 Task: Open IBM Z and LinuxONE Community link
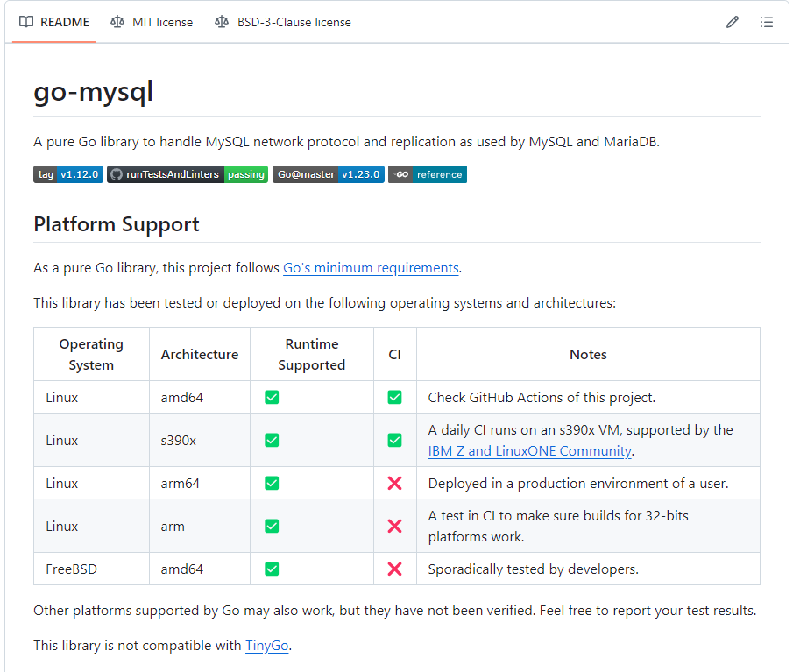(x=529, y=451)
